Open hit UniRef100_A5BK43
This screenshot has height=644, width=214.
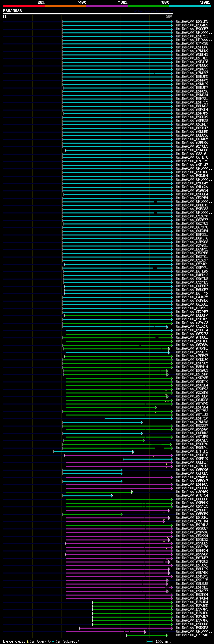192,54
